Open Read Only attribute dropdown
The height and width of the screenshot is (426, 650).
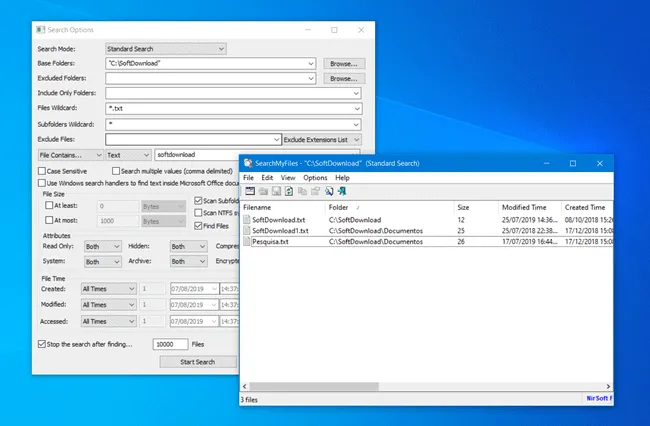click(x=103, y=247)
